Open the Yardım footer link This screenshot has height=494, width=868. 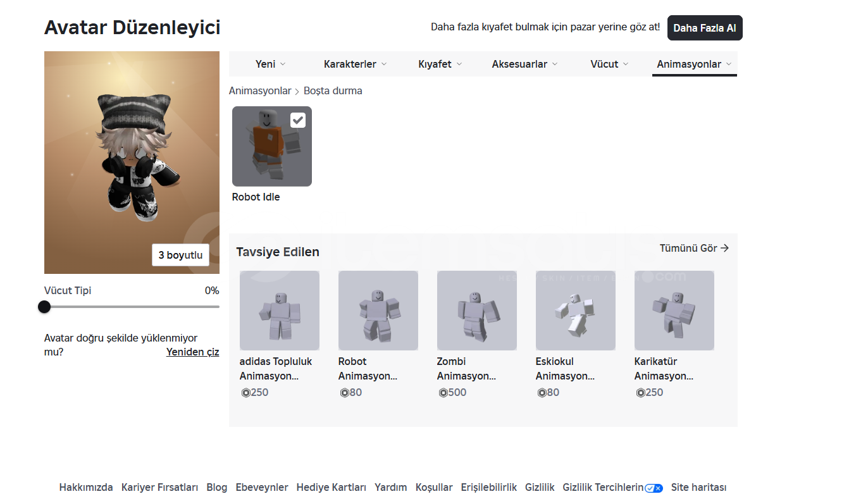pos(391,488)
